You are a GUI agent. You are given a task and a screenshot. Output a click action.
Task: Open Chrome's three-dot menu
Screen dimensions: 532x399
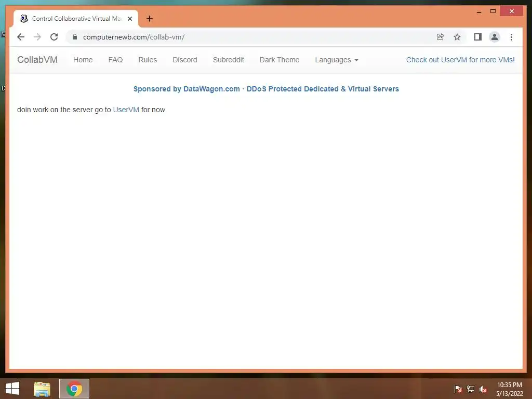click(x=511, y=37)
